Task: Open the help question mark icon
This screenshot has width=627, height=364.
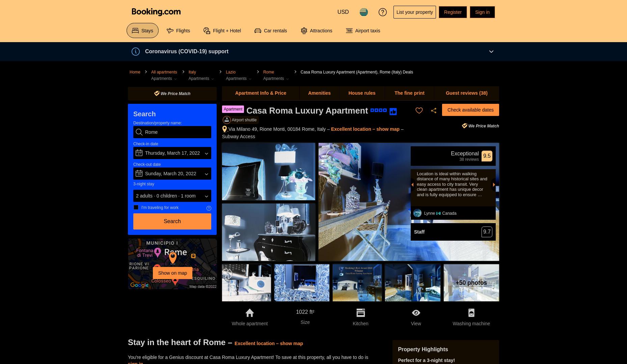Action: [382, 12]
